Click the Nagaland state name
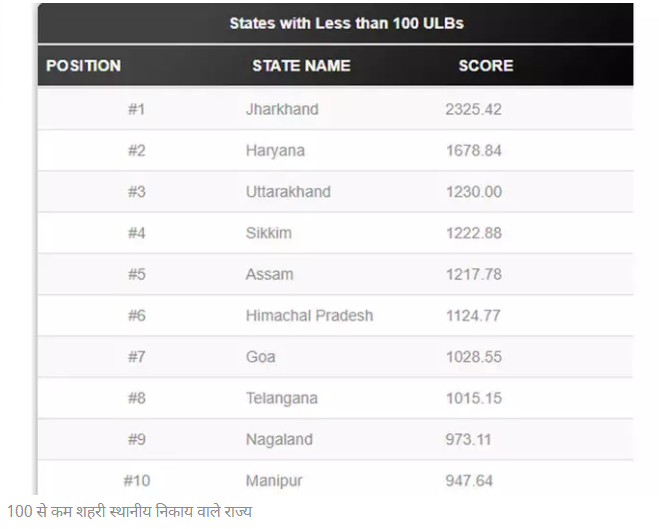The image size is (659, 529). pos(279,440)
